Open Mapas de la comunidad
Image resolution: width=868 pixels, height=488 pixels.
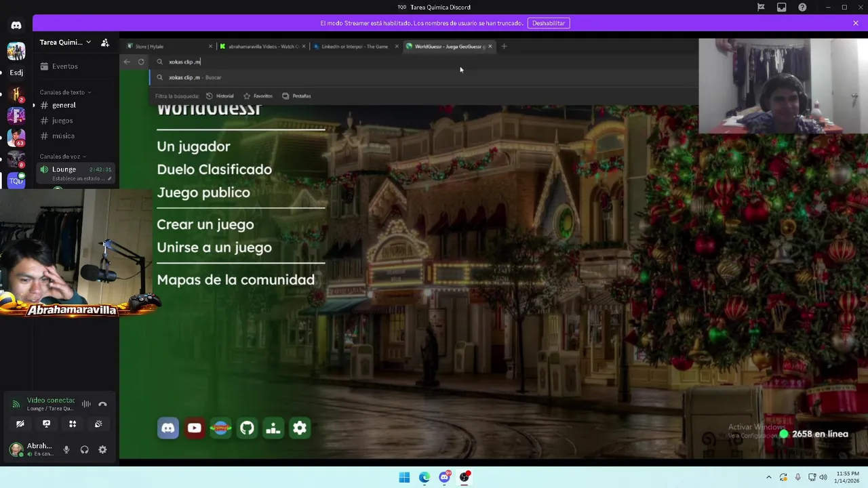click(235, 279)
